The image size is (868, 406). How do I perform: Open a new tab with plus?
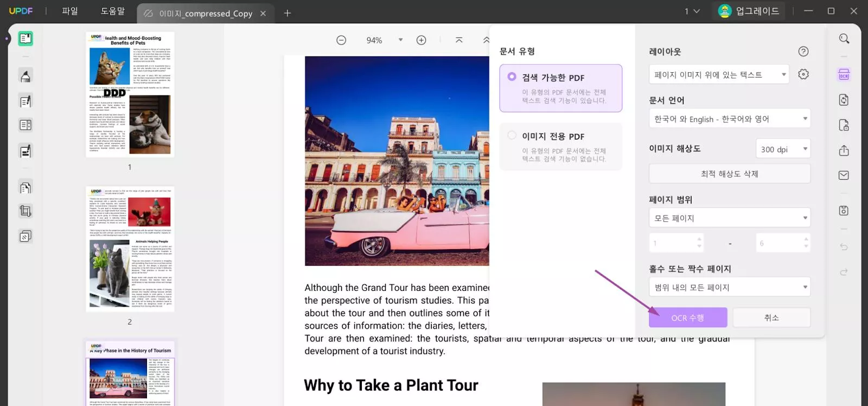tap(288, 14)
